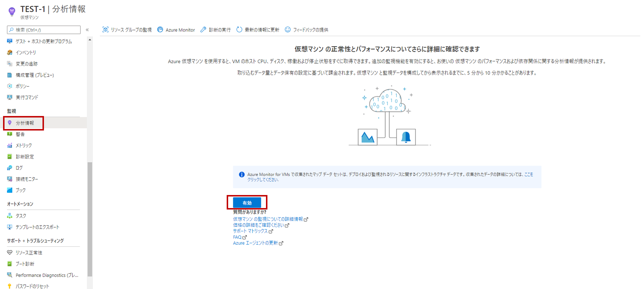The width and height of the screenshot is (644, 289).
Task: Select the 接続モニター sidebar item
Action: 27,179
